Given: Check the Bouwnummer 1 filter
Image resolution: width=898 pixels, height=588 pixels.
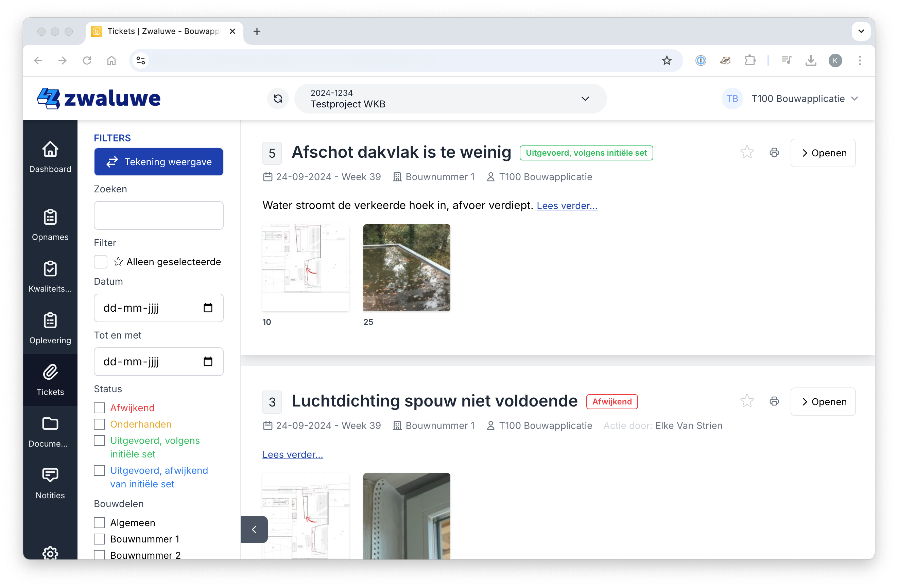Looking at the screenshot, I should pyautogui.click(x=99, y=539).
